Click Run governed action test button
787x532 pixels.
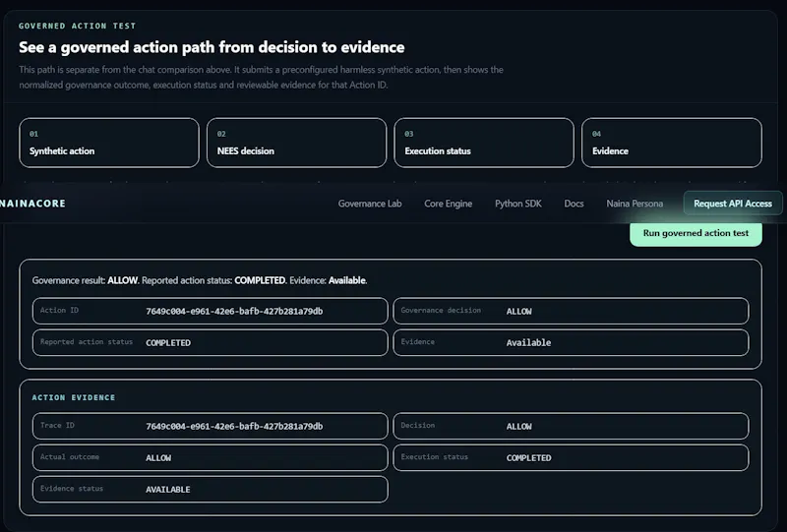pyautogui.click(x=696, y=233)
